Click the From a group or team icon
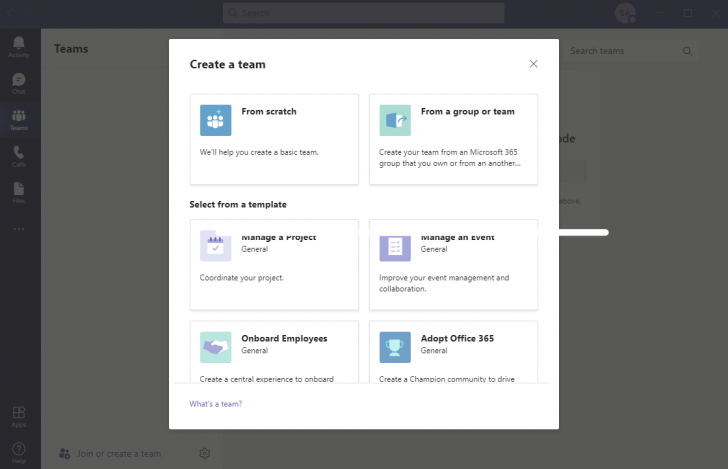The height and width of the screenshot is (469, 728). click(395, 120)
